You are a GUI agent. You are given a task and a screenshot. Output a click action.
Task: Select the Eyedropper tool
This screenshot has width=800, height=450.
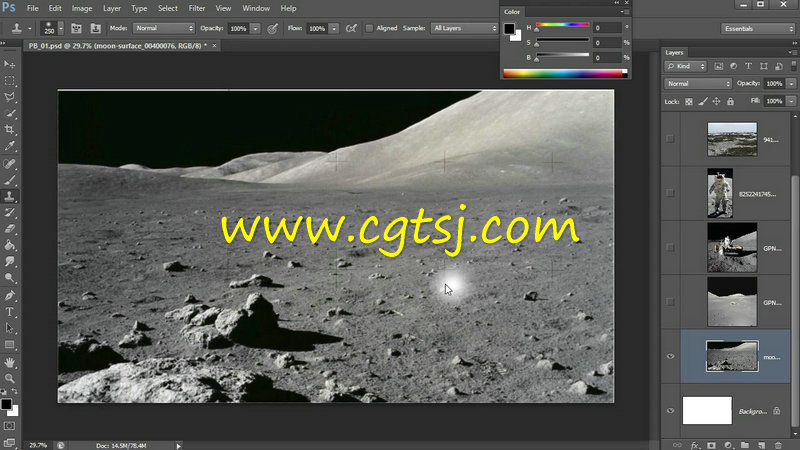9,146
